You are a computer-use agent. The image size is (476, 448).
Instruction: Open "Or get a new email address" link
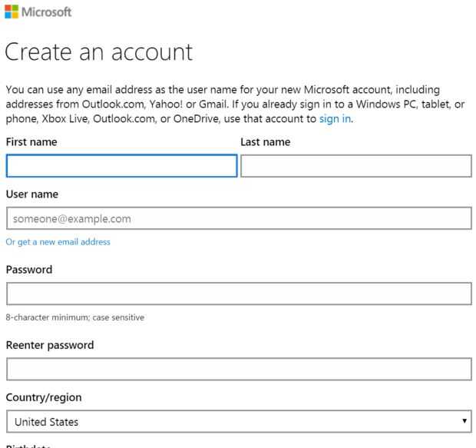point(58,242)
